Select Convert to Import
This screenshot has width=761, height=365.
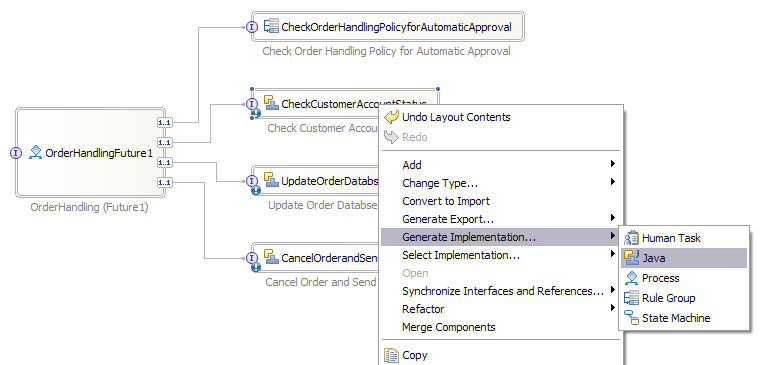pyautogui.click(x=500, y=201)
